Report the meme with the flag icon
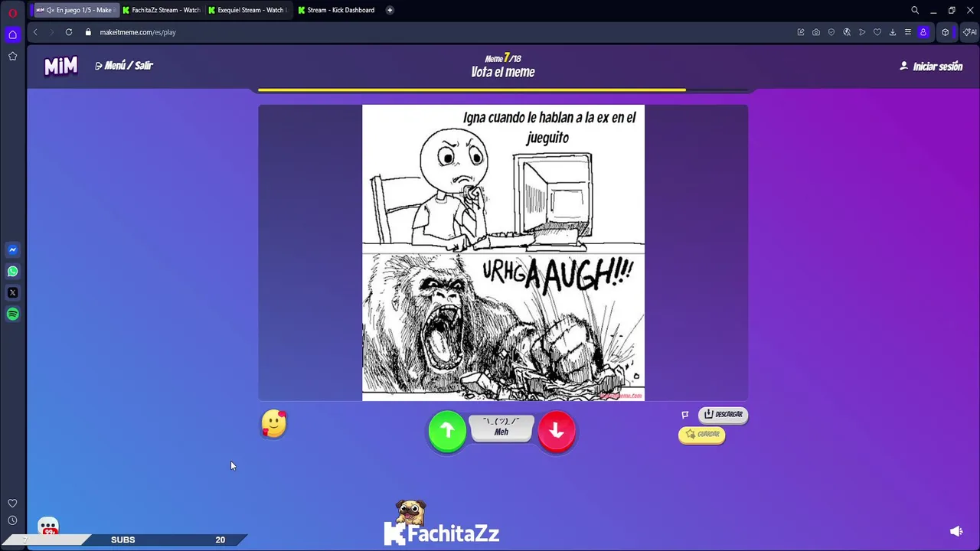Screen dimensions: 980x551 coord(685,415)
